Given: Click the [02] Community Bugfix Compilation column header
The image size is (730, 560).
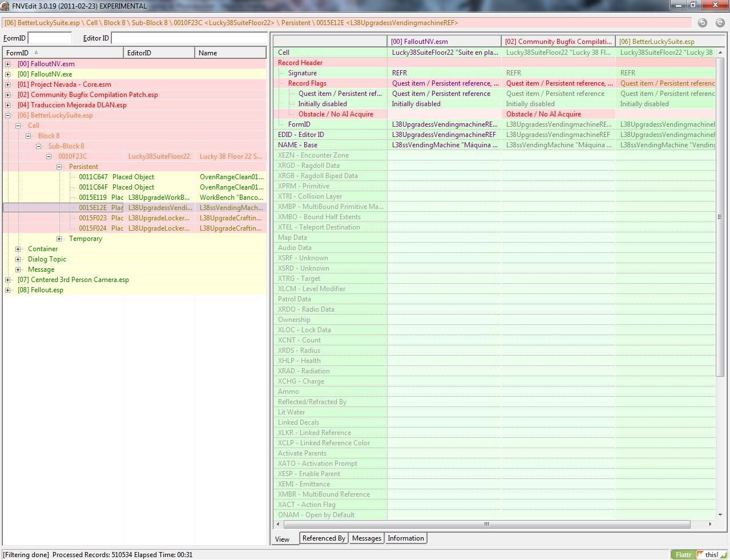Looking at the screenshot, I should (558, 41).
